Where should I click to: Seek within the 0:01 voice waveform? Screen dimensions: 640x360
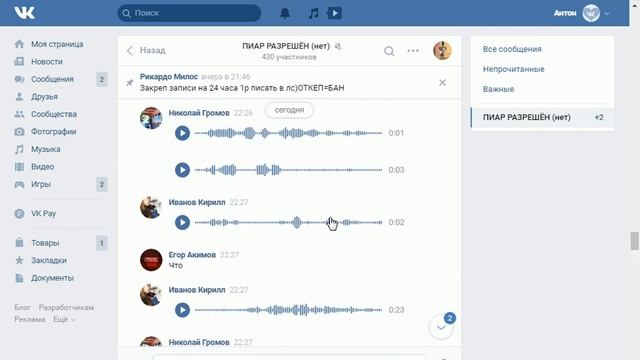point(289,133)
